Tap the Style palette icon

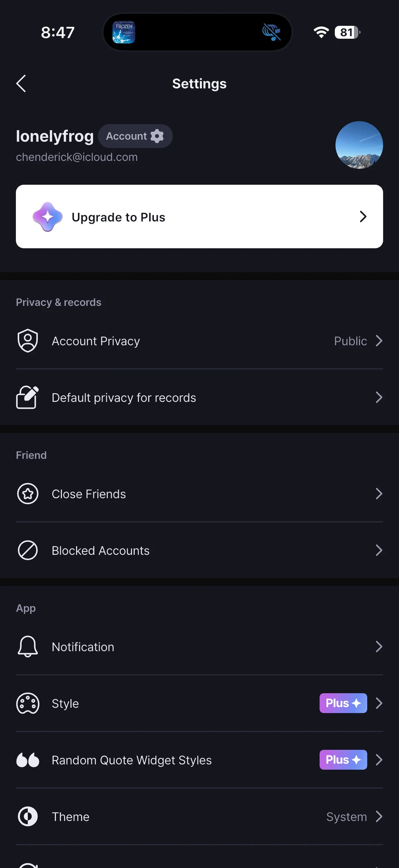click(x=27, y=703)
